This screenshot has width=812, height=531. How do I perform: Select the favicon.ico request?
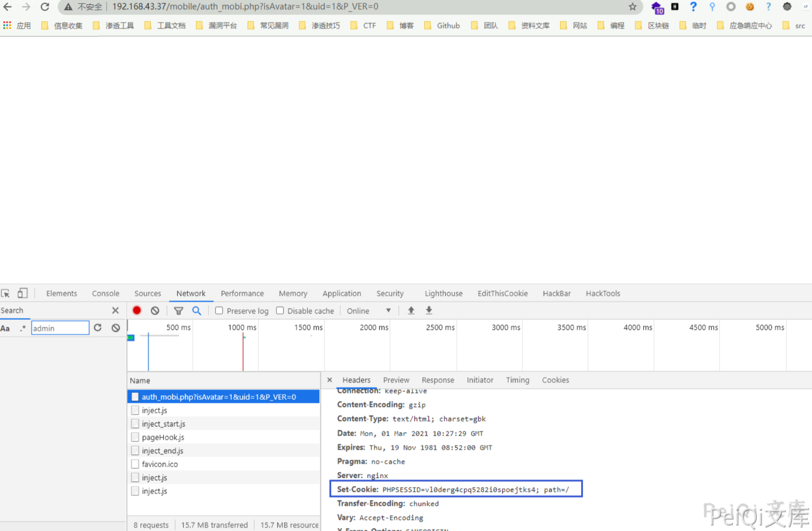point(159,464)
